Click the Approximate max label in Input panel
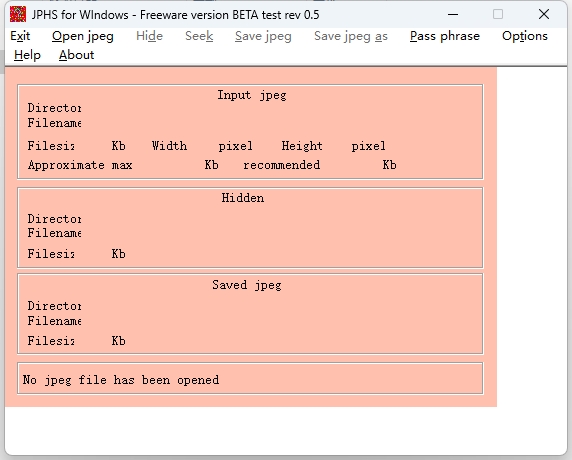This screenshot has height=460, width=572. [80, 165]
